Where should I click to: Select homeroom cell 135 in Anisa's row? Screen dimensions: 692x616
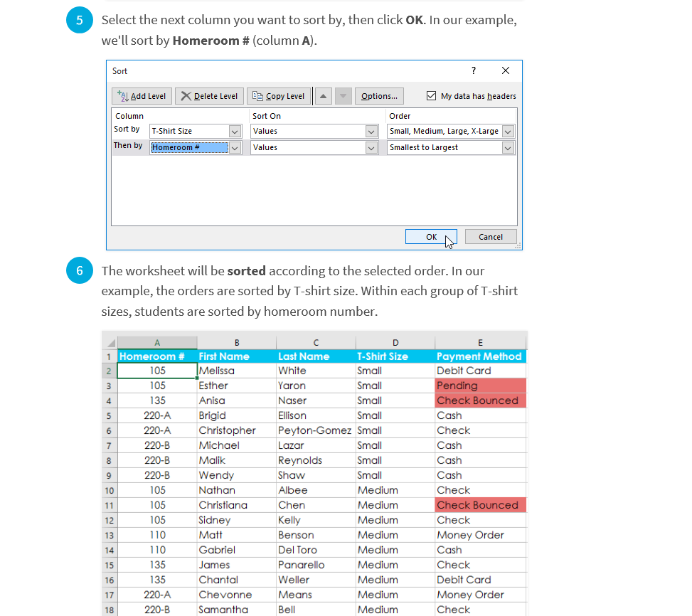pyautogui.click(x=157, y=400)
